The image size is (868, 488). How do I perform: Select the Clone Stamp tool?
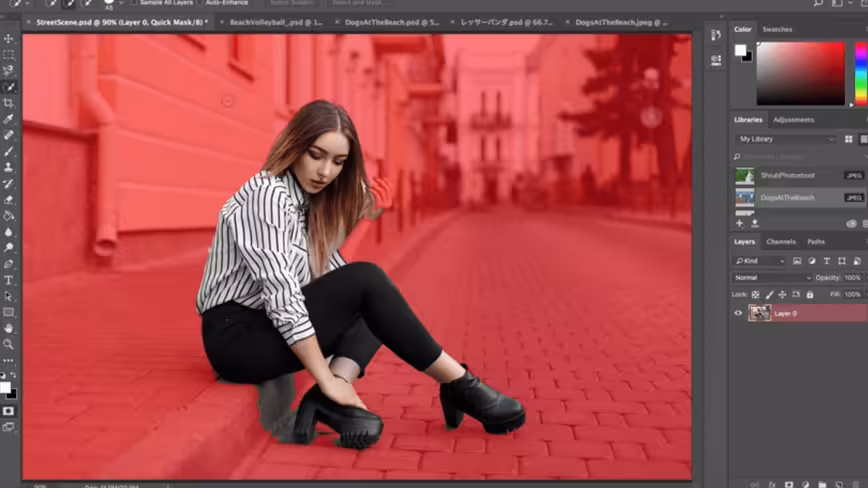(8, 167)
